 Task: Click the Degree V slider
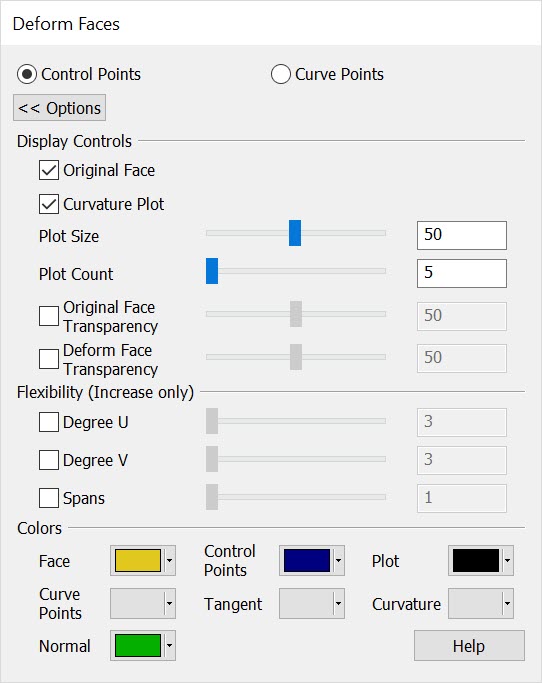click(296, 459)
